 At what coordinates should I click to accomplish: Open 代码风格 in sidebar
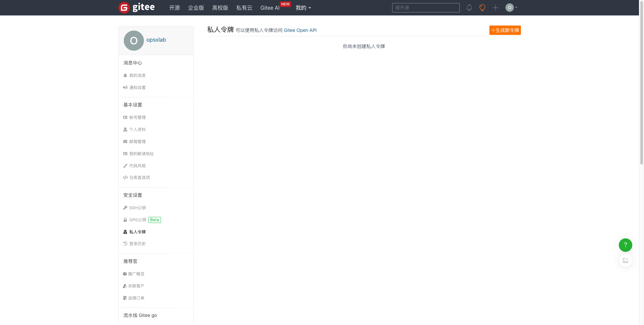coord(138,166)
